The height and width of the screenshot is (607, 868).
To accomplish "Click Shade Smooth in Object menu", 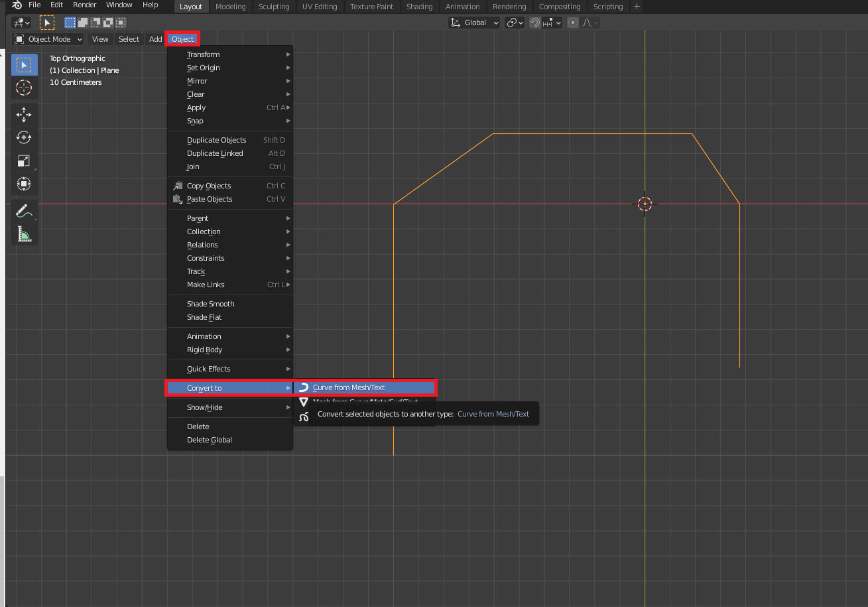I will 211,304.
